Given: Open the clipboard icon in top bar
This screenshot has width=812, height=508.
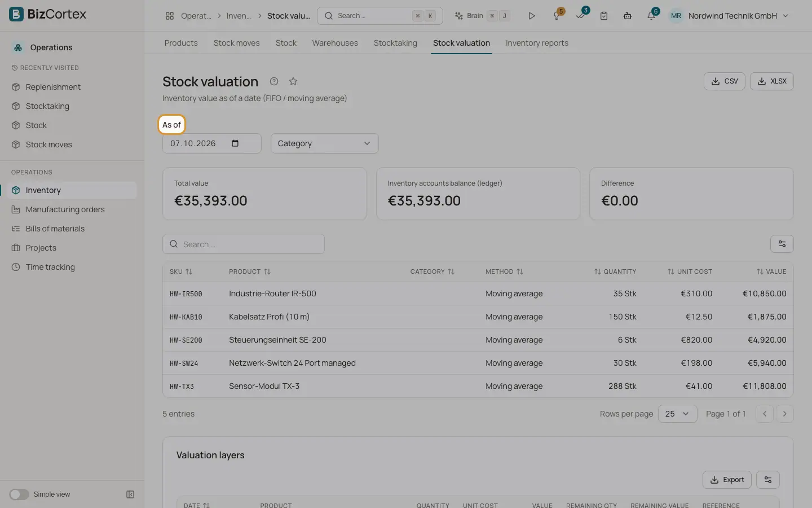Looking at the screenshot, I should (604, 16).
